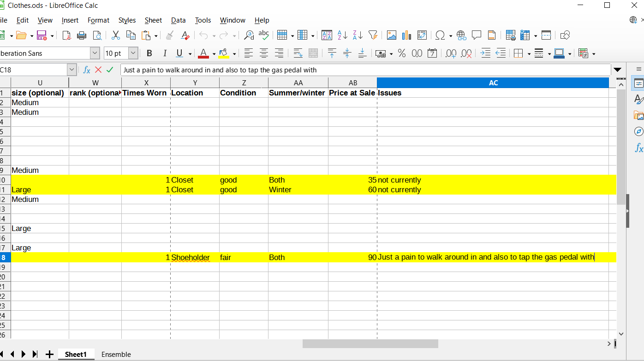The width and height of the screenshot is (644, 361).
Task: Switch to the Ensemble sheet tab
Action: point(116,355)
